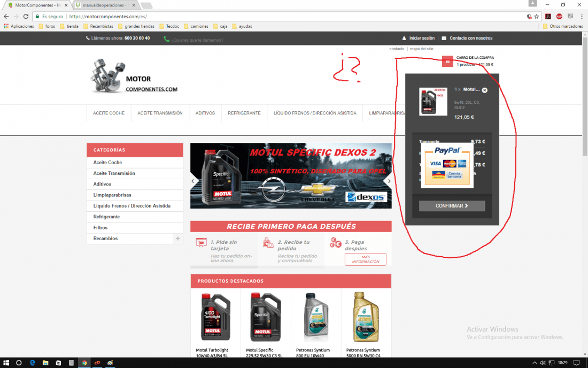Click the green phone callback icon

tap(166, 39)
